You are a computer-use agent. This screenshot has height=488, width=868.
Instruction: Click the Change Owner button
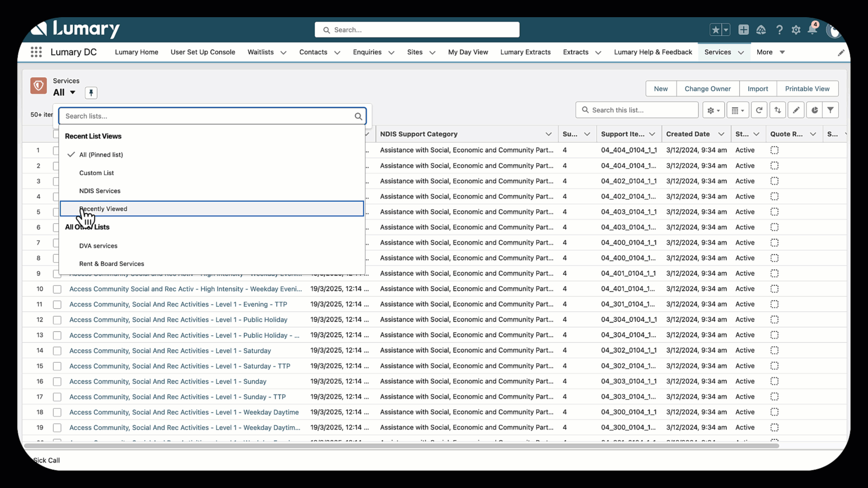pos(708,89)
